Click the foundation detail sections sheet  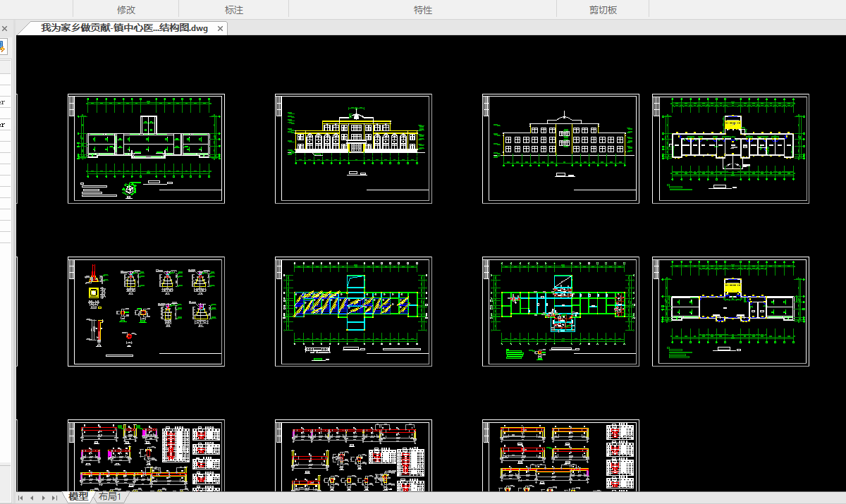coord(146,312)
